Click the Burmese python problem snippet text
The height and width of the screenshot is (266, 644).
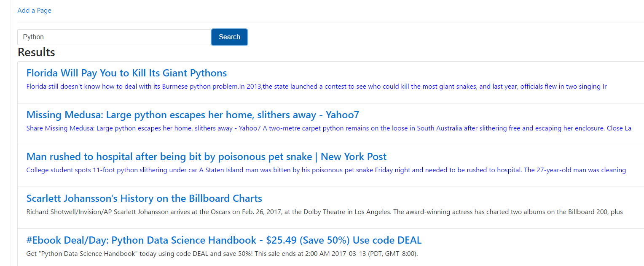click(316, 87)
